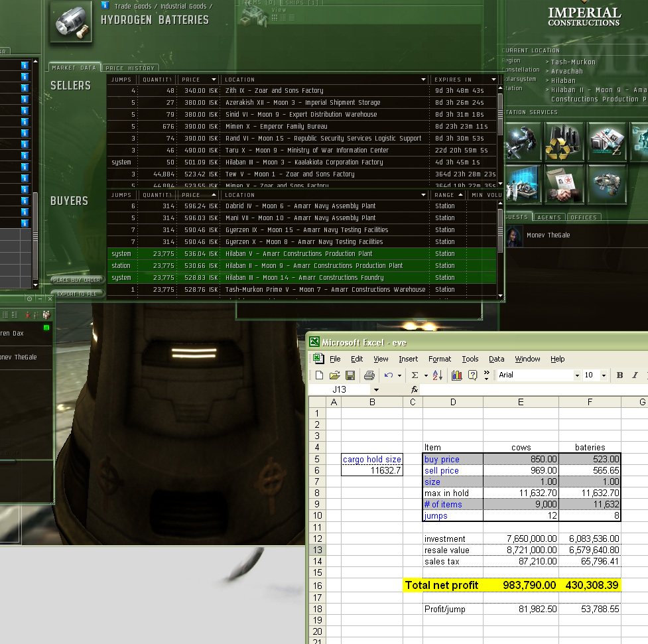
Task: Select cell with cargo hold 11632.7
Action: (372, 470)
